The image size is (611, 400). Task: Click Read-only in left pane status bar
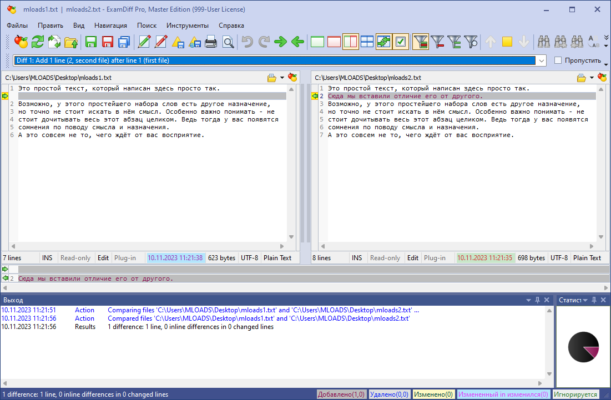point(75,258)
